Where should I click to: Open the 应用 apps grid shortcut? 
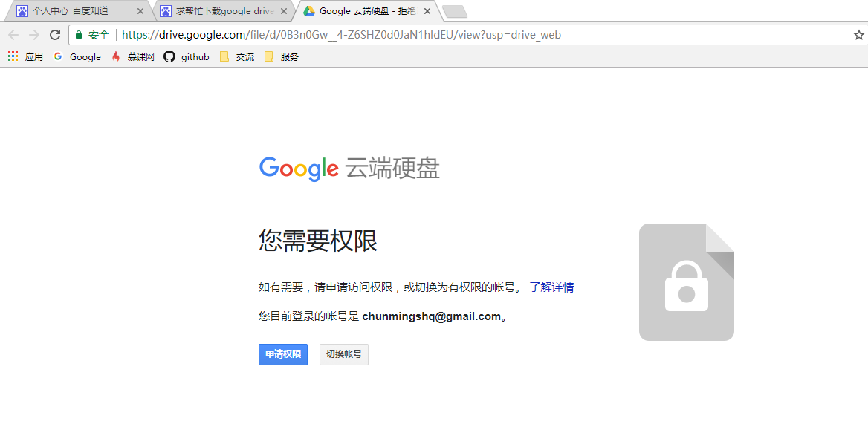pyautogui.click(x=25, y=56)
